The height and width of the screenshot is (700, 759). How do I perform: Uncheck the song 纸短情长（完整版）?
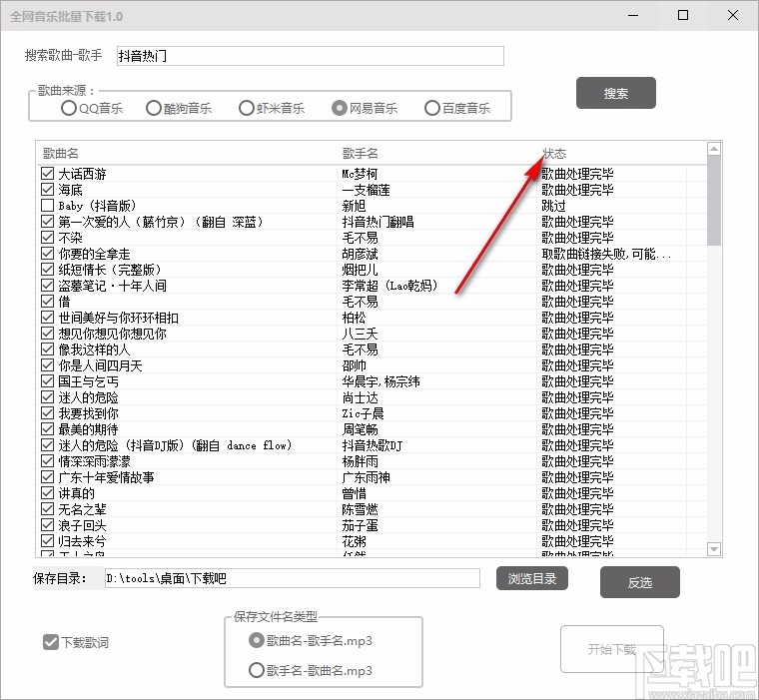coord(48,270)
